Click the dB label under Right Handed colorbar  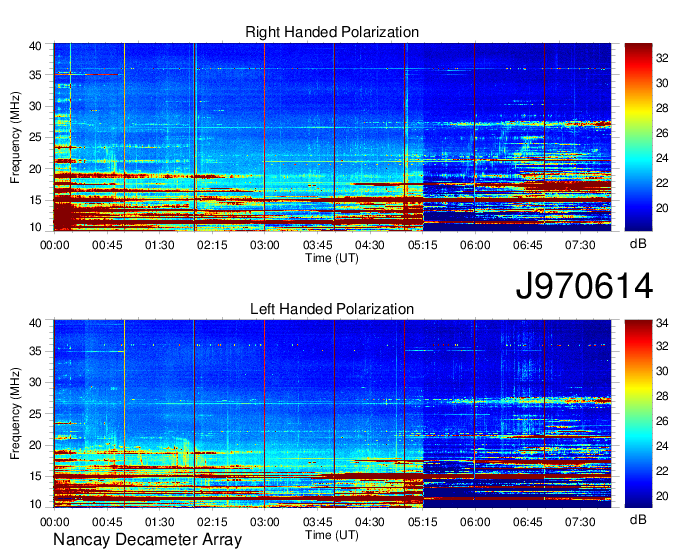pos(638,244)
